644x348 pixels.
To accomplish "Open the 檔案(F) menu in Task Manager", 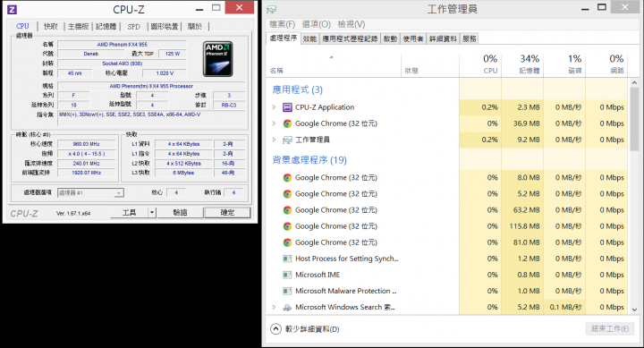I will pyautogui.click(x=282, y=24).
